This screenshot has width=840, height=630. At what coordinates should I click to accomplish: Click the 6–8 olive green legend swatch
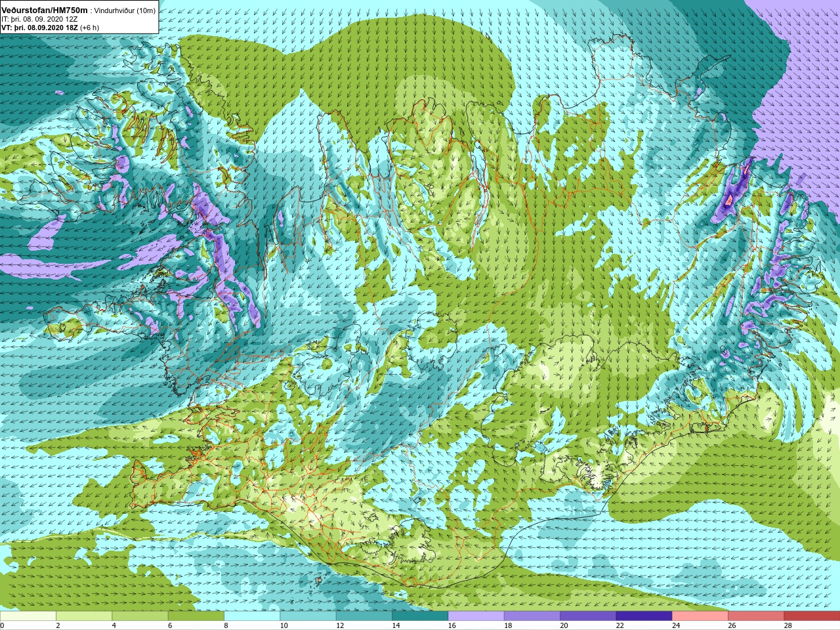(196, 616)
